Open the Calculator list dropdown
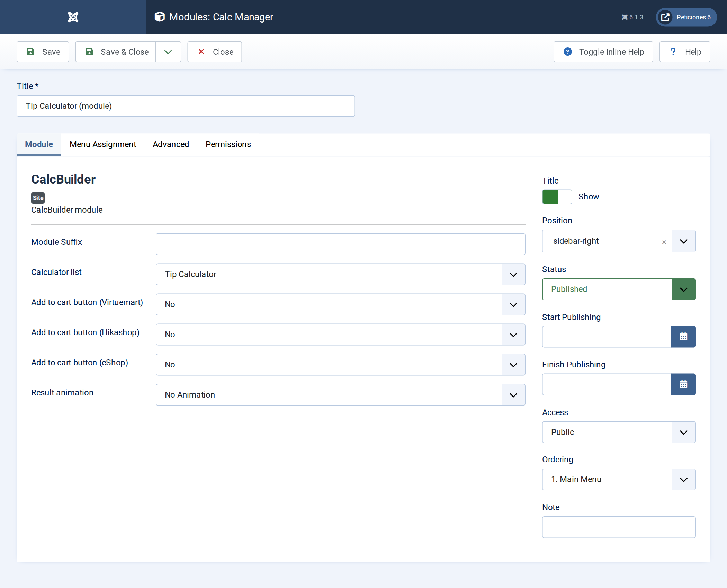This screenshot has height=588, width=727. pyautogui.click(x=341, y=274)
